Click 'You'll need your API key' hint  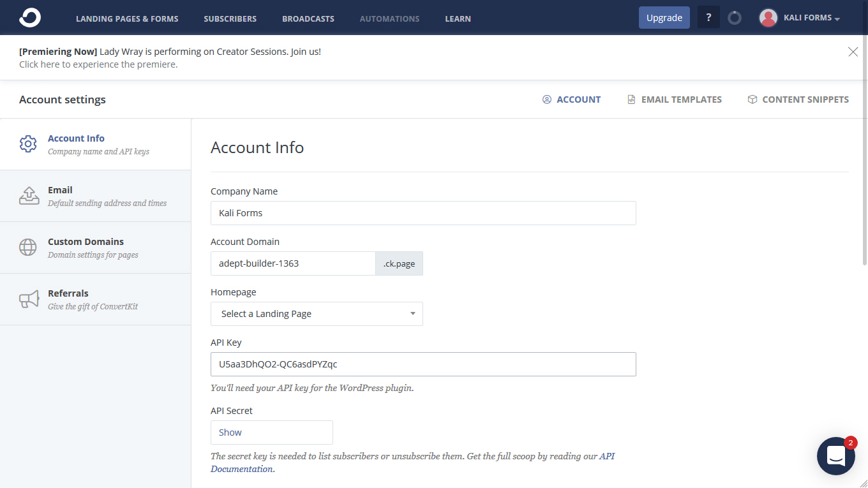(312, 388)
